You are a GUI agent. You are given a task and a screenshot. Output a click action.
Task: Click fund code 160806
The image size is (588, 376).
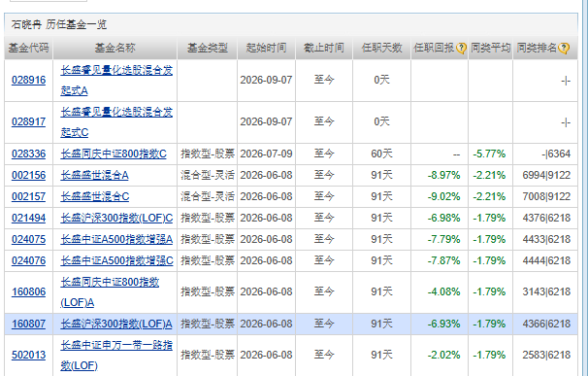tap(28, 291)
